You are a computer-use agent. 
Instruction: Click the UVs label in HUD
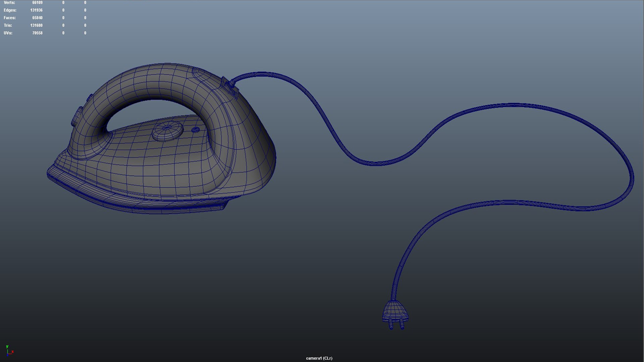8,33
